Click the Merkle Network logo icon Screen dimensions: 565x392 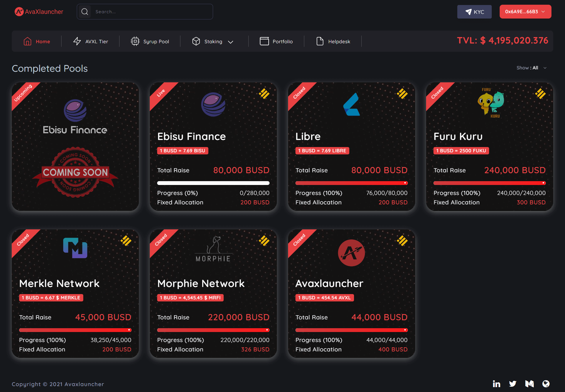point(75,248)
